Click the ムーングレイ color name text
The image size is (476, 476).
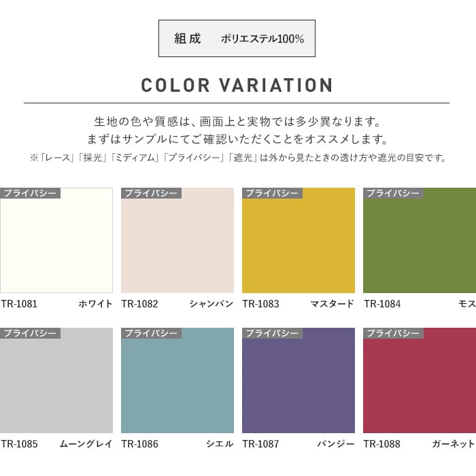(x=86, y=444)
